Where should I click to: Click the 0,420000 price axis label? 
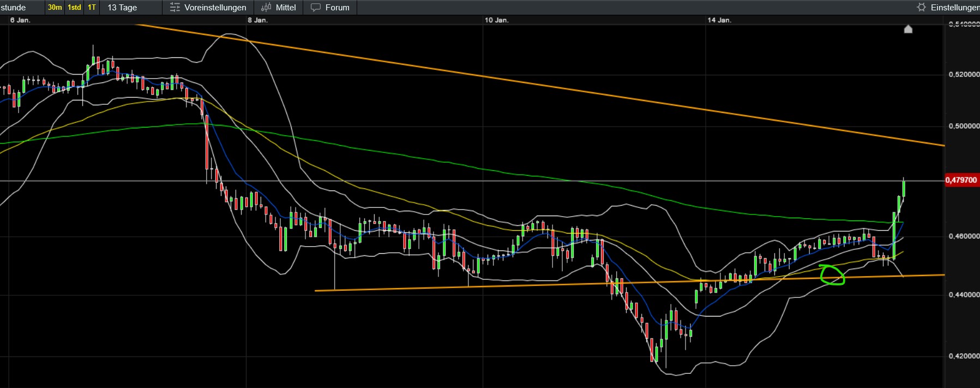[x=964, y=356]
